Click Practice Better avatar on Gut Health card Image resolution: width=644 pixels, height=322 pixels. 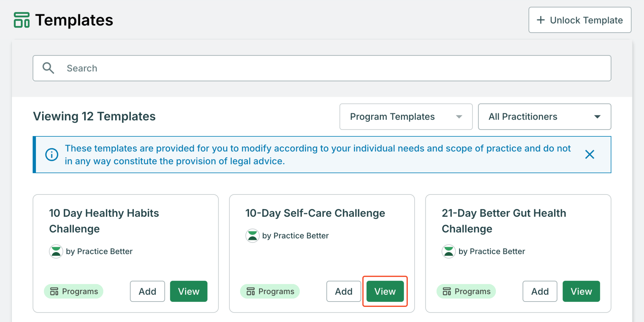[x=448, y=251]
